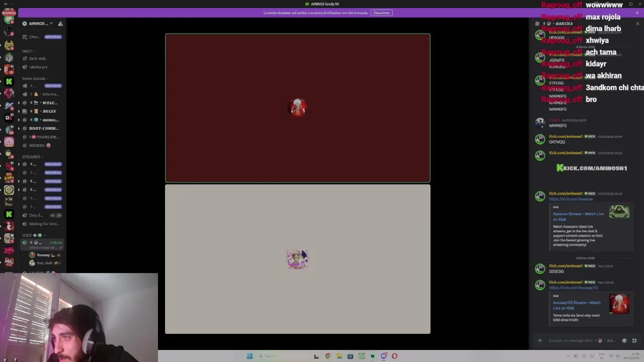The width and height of the screenshot is (644, 362).
Task: Open the kick.com/koussay113 link
Action: click(573, 288)
